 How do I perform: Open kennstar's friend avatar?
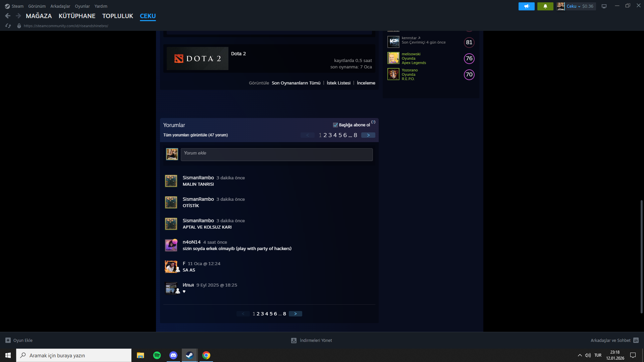393,42
